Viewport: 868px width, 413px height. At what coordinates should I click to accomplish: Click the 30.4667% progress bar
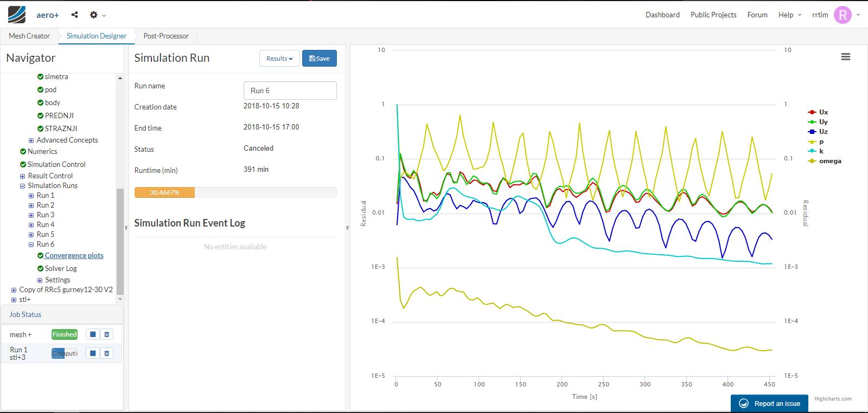tap(165, 192)
